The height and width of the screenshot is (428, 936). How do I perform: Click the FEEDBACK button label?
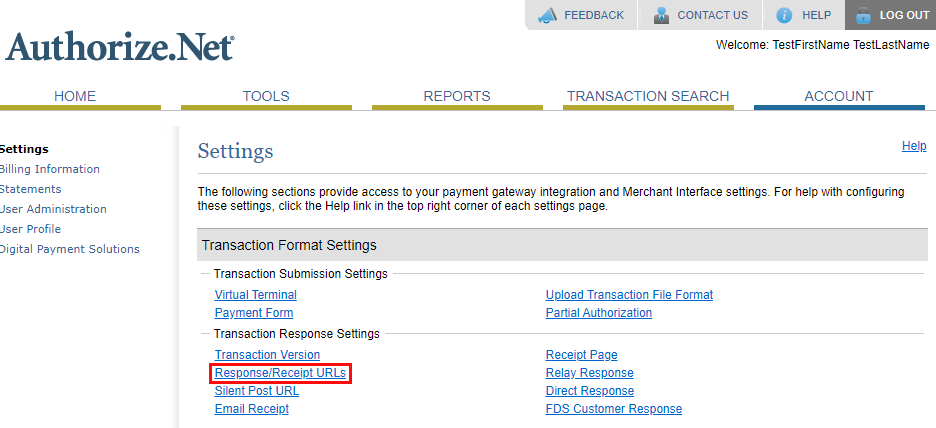(x=594, y=16)
